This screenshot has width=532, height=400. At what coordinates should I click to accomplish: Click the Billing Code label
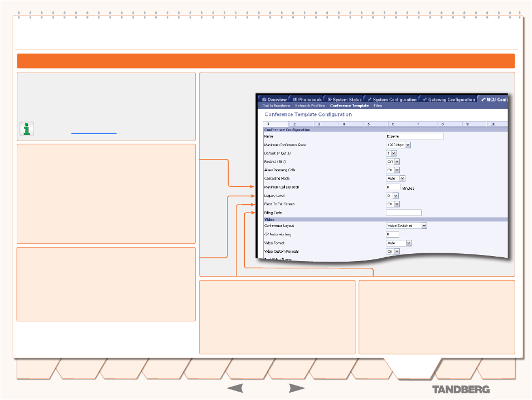273,213
